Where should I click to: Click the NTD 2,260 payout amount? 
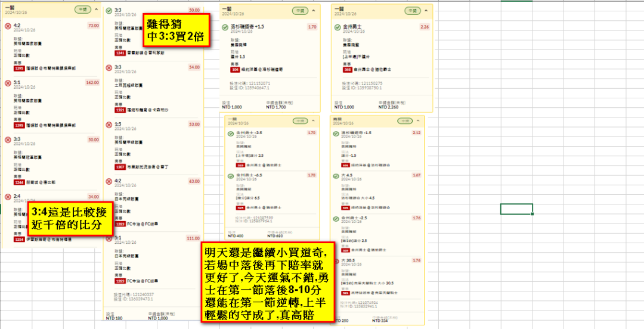(388, 107)
